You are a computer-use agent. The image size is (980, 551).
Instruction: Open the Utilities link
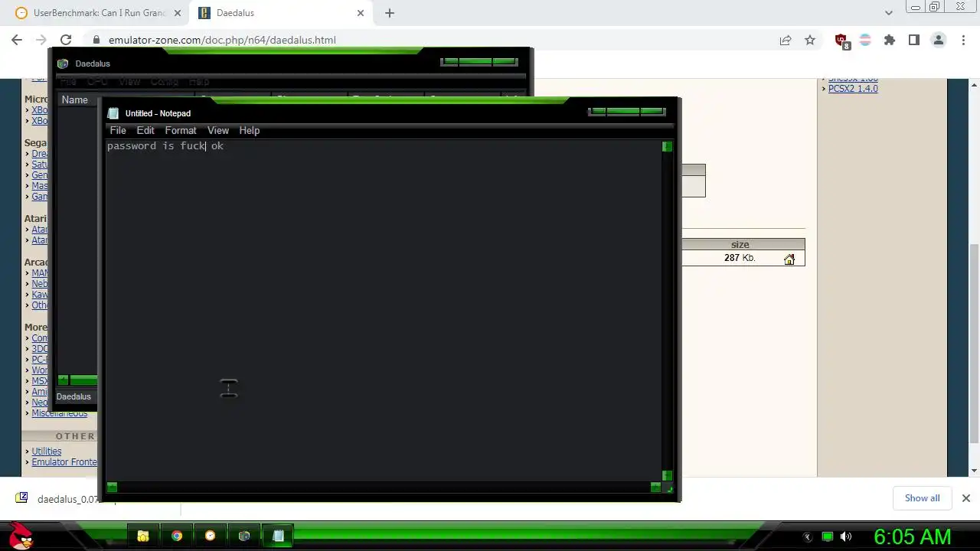(x=47, y=452)
